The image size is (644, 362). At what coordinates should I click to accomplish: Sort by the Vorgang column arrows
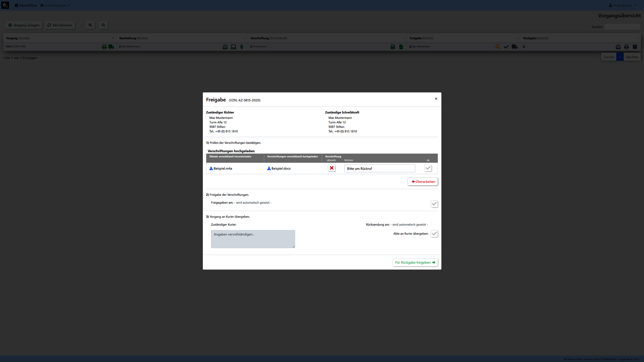[114, 38]
